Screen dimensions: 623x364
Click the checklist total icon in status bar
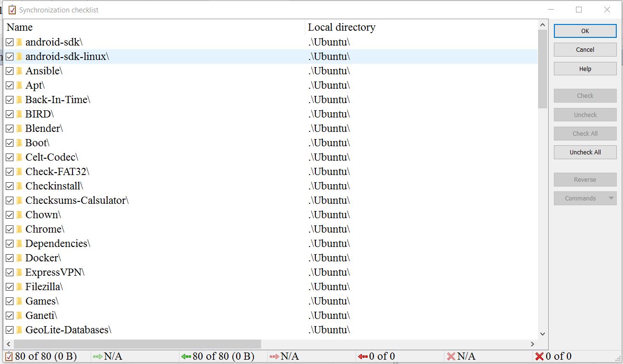pos(9,356)
